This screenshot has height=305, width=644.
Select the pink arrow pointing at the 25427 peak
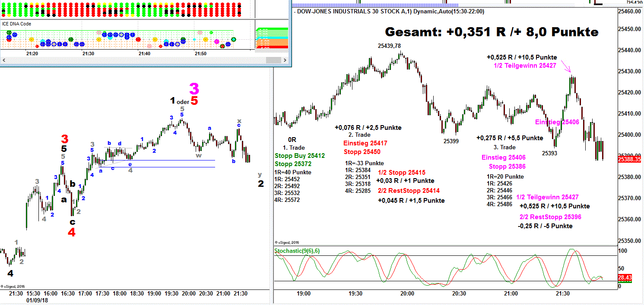pyautogui.click(x=567, y=67)
